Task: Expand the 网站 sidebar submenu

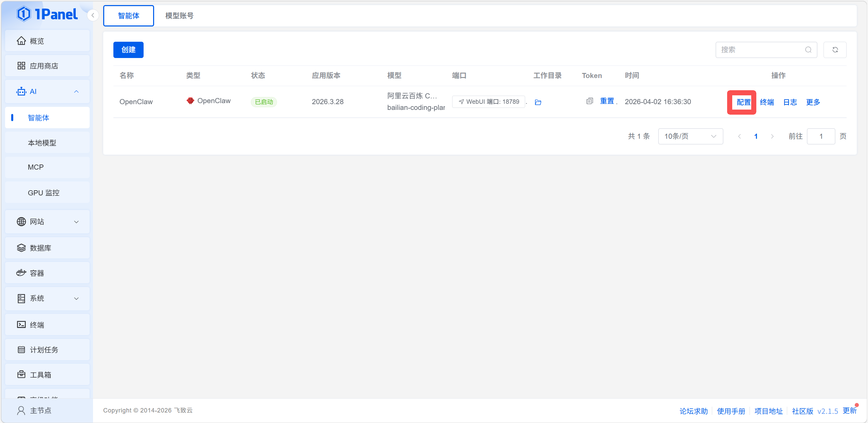Action: coord(76,222)
